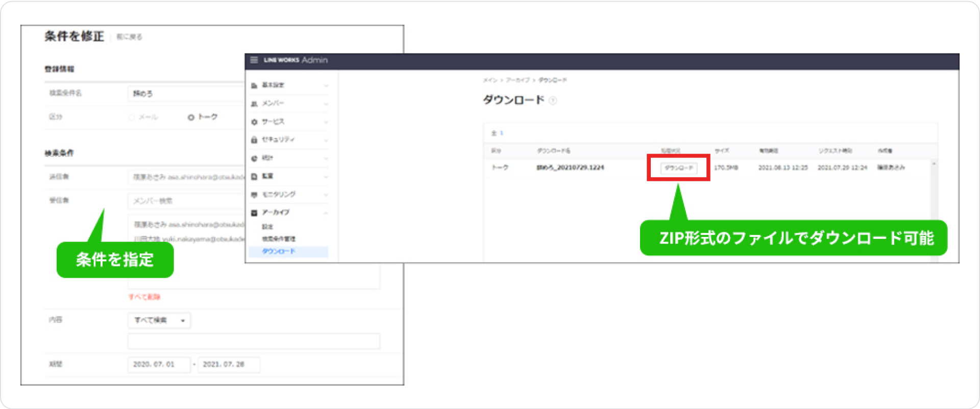Open the hamburger menu in LINE WORKS Admin

pyautogui.click(x=254, y=60)
